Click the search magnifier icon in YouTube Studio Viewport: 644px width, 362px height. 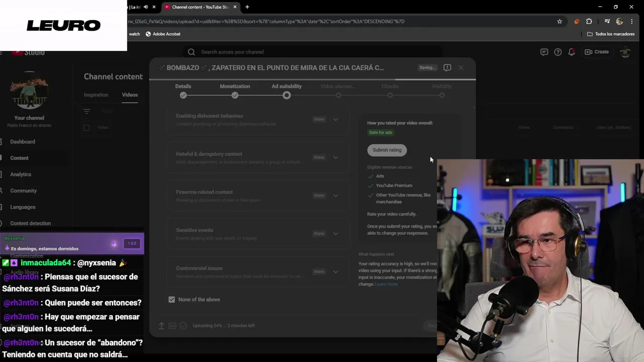click(x=191, y=52)
